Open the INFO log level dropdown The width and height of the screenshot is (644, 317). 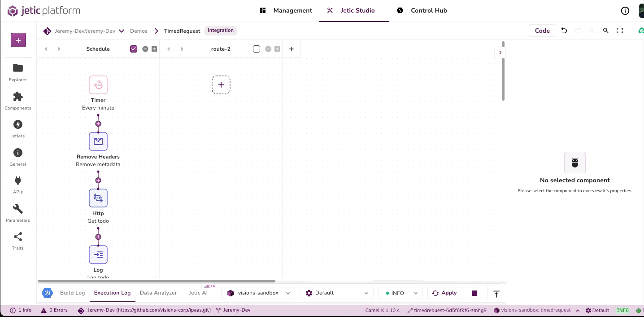400,293
